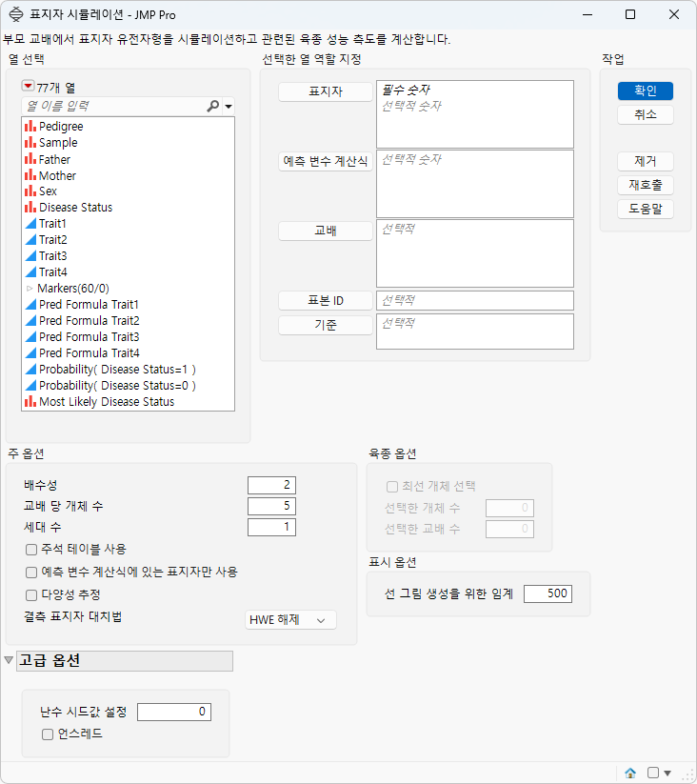Click the home window icon in status bar
697x784 pixels.
coord(630,773)
